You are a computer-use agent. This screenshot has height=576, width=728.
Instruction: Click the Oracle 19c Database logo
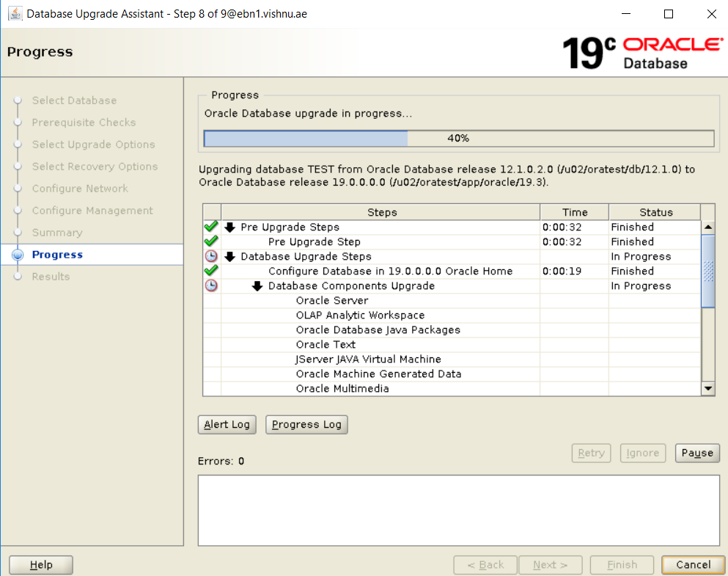[x=642, y=53]
